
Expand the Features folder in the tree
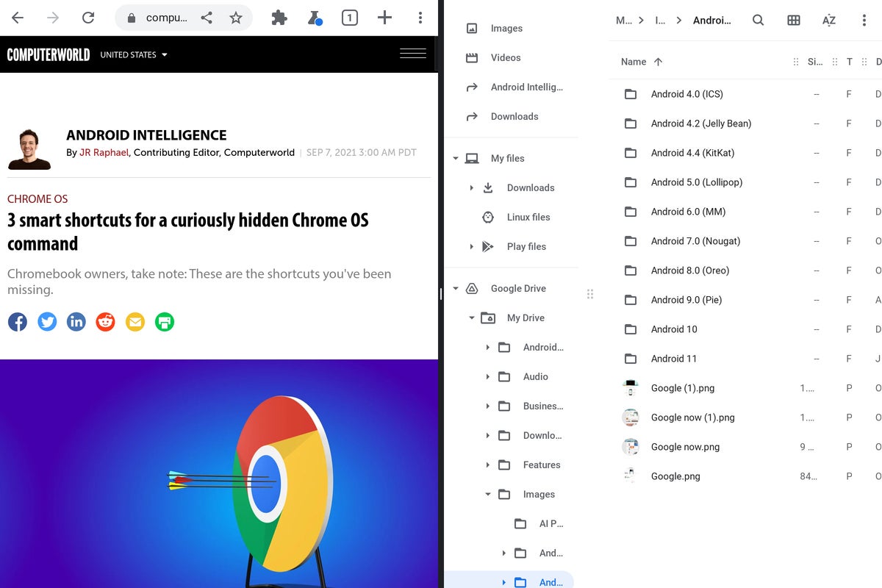tap(488, 465)
